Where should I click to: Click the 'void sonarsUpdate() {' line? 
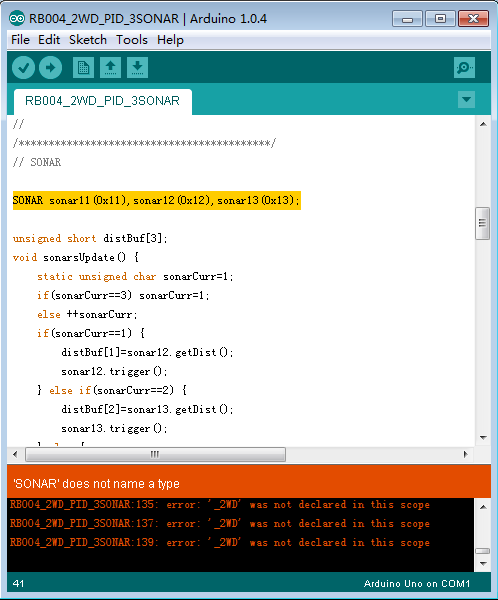pos(76,258)
